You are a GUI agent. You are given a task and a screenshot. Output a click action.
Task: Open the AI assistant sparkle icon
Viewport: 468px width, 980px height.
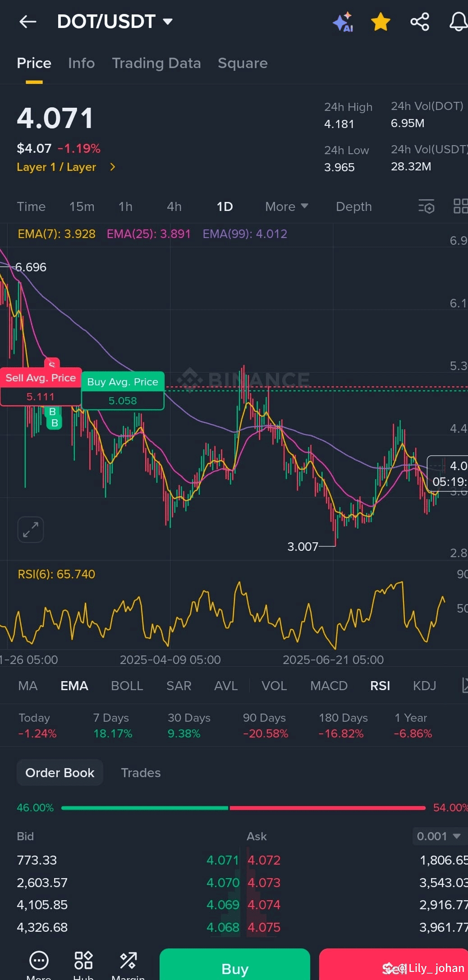pos(343,22)
